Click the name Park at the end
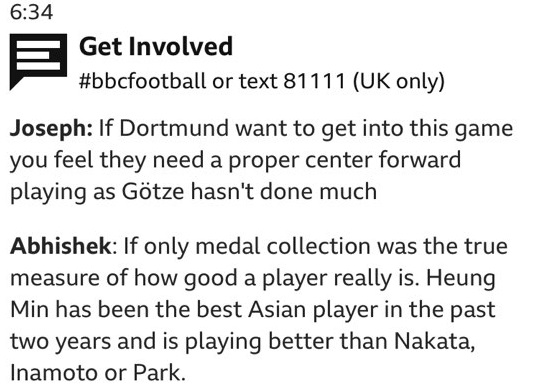 point(159,373)
